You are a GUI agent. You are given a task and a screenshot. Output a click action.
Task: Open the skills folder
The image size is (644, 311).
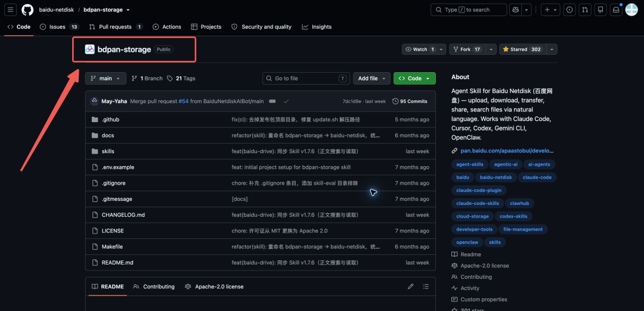(x=108, y=151)
